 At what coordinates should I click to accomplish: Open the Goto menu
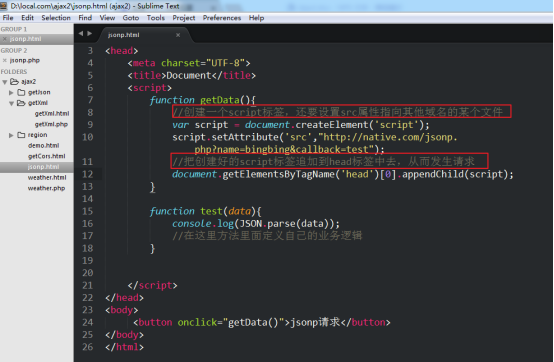131,18
